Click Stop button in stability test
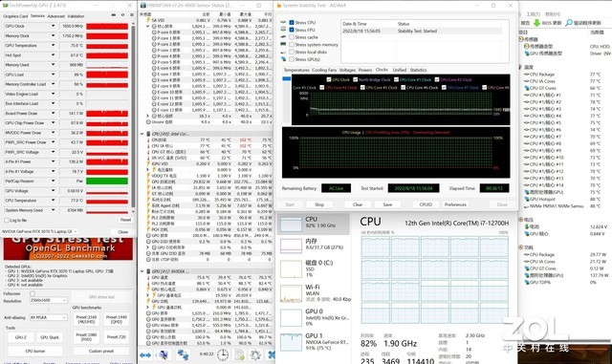612x364 pixels. pyautogui.click(x=319, y=204)
